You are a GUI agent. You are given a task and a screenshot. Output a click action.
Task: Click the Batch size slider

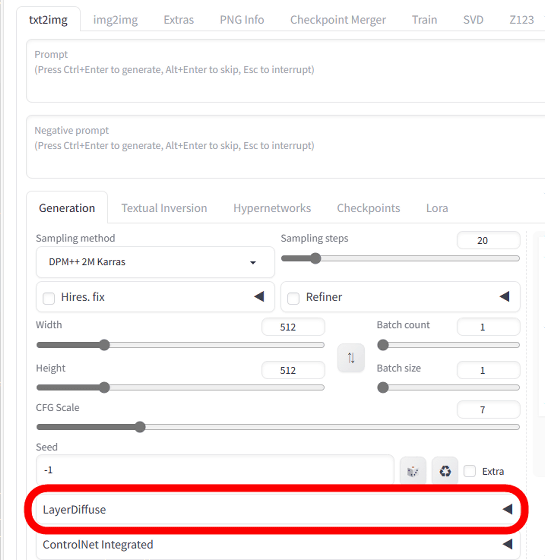click(x=449, y=388)
